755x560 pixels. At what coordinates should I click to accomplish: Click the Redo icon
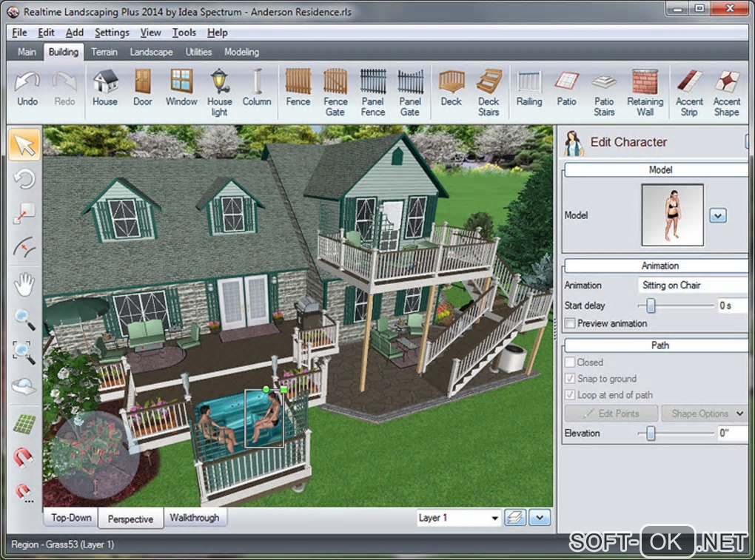(64, 88)
